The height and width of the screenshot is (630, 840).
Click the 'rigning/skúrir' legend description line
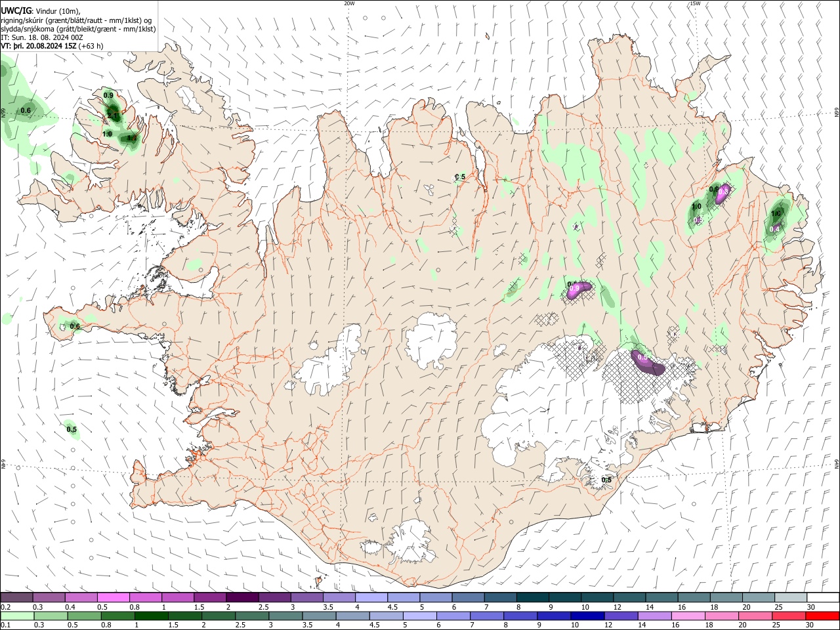coord(76,20)
